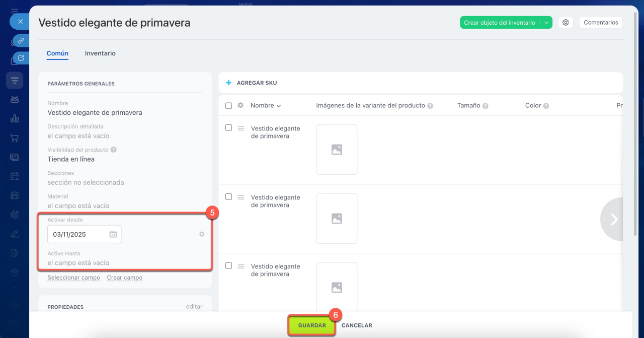Image resolution: width=644 pixels, height=338 pixels.
Task: Click gear icon next to Activar desde field
Action: pyautogui.click(x=202, y=234)
